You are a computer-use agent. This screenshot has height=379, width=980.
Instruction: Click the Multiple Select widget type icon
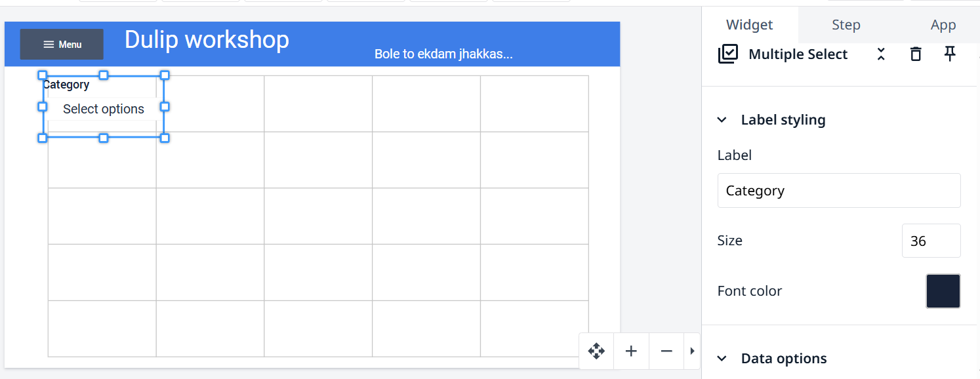pyautogui.click(x=728, y=54)
